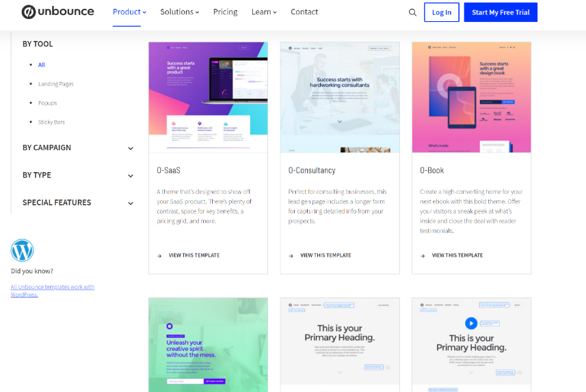The width and height of the screenshot is (586, 392).
Task: Click the WordPress logo icon
Action: click(23, 251)
